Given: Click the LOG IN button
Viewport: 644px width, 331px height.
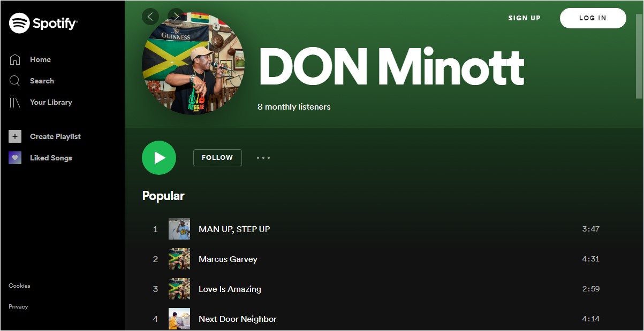Looking at the screenshot, I should point(593,18).
